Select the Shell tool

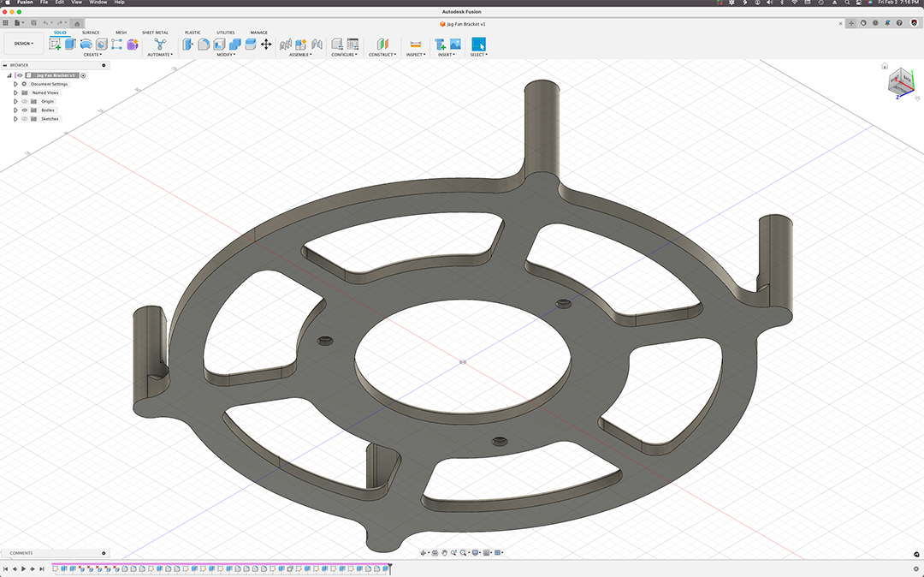(x=219, y=45)
